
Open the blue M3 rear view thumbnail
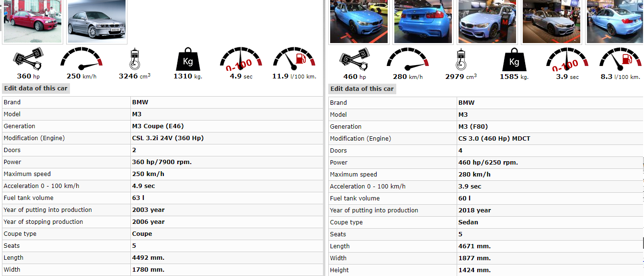coord(423,22)
